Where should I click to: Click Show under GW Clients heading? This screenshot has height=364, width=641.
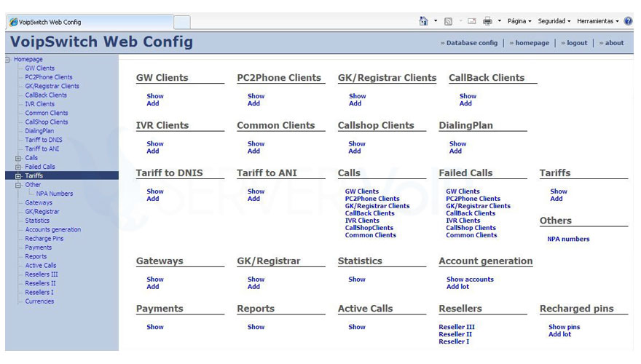(x=155, y=96)
